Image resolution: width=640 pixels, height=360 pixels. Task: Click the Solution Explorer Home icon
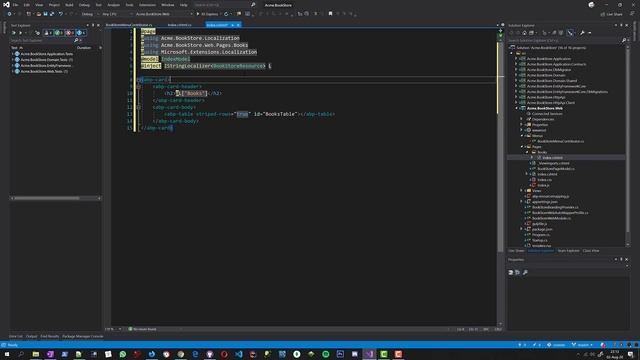tap(524, 33)
